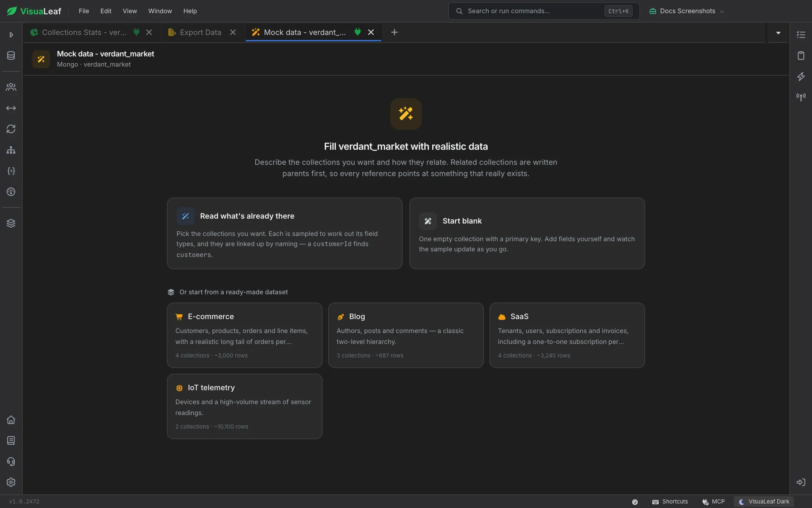This screenshot has width=812, height=508.
Task: Choose the Start blank card
Action: pyautogui.click(x=527, y=233)
